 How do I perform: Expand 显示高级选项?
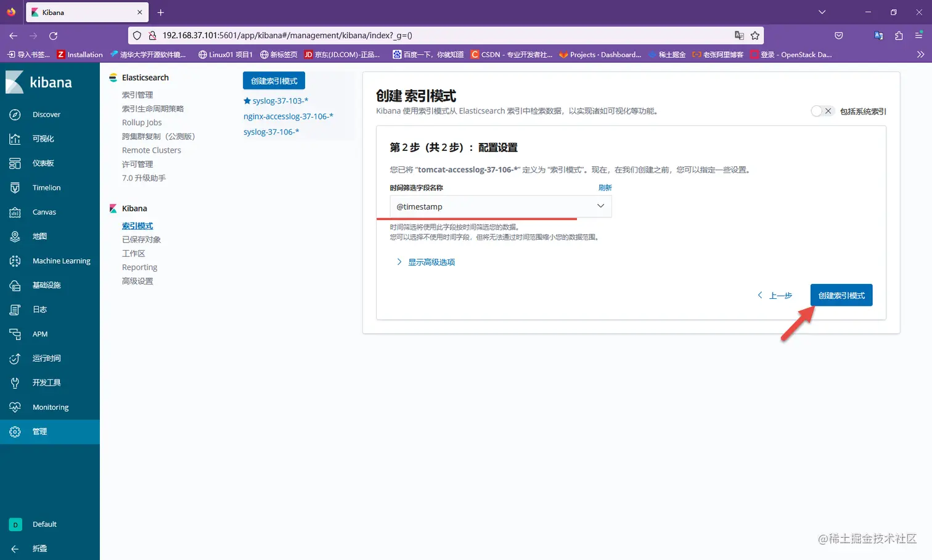431,261
